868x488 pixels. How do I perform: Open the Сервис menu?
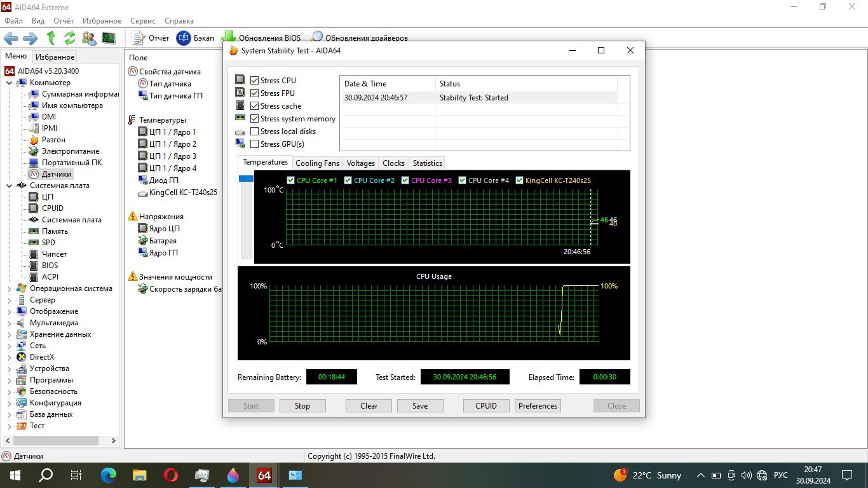click(x=143, y=21)
